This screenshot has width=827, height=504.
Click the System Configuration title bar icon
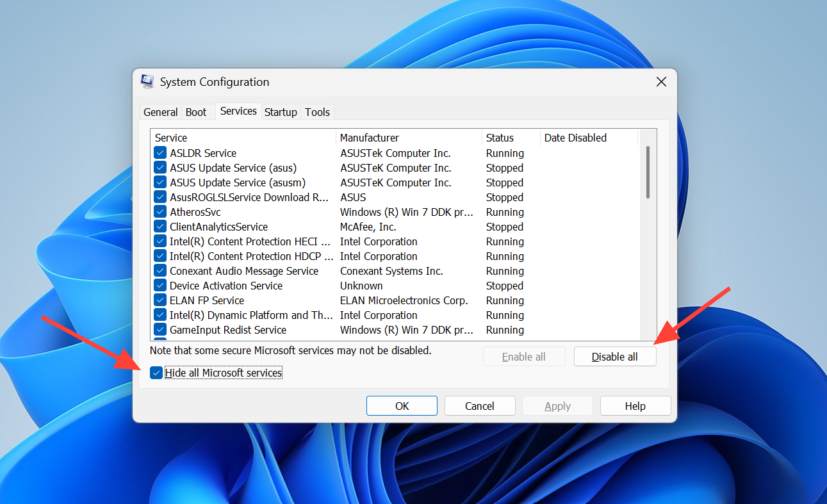click(x=147, y=81)
